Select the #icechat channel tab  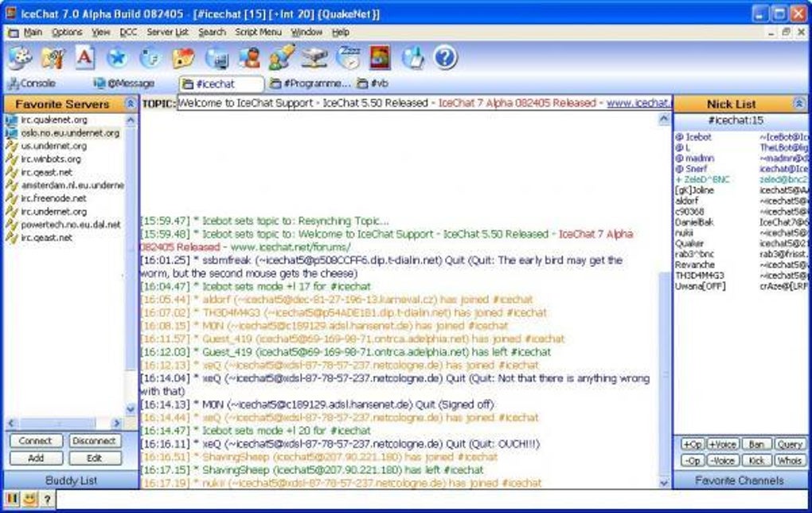pyautogui.click(x=221, y=84)
